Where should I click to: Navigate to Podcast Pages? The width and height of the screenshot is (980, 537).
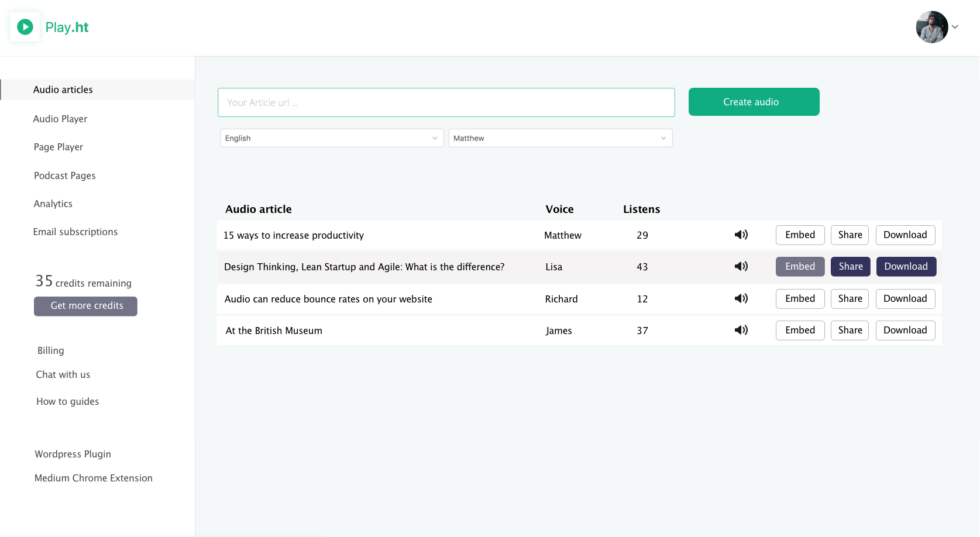64,175
